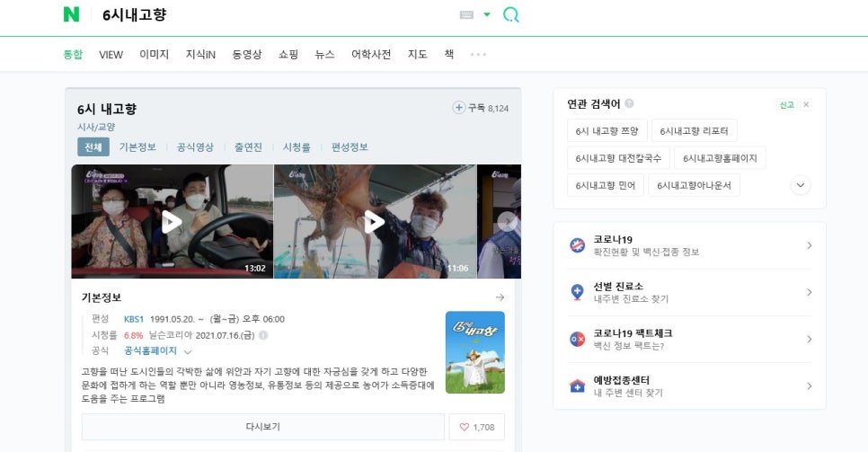Expand the 공식홈페이지 links chevron
868x452 pixels.
[x=188, y=351]
